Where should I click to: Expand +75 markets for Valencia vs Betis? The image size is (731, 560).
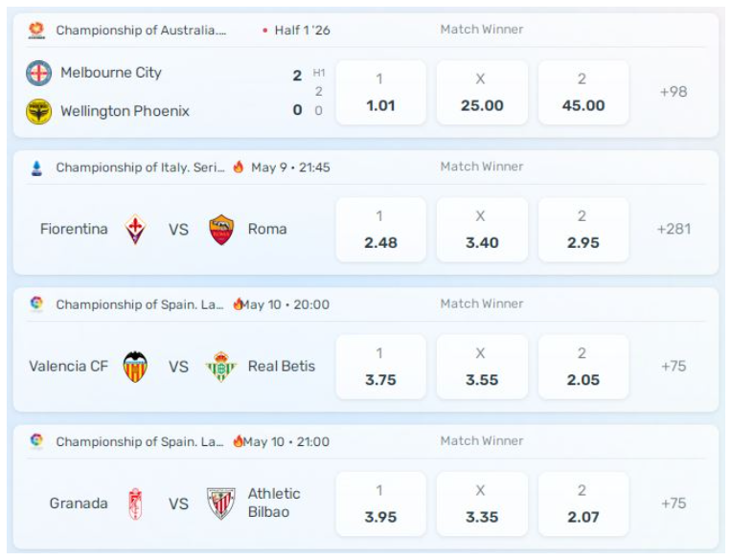click(x=674, y=367)
